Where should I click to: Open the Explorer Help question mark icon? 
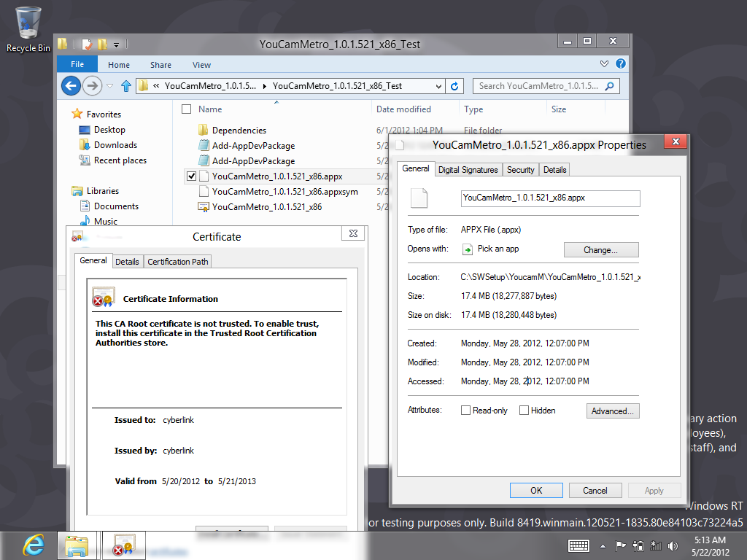(620, 64)
